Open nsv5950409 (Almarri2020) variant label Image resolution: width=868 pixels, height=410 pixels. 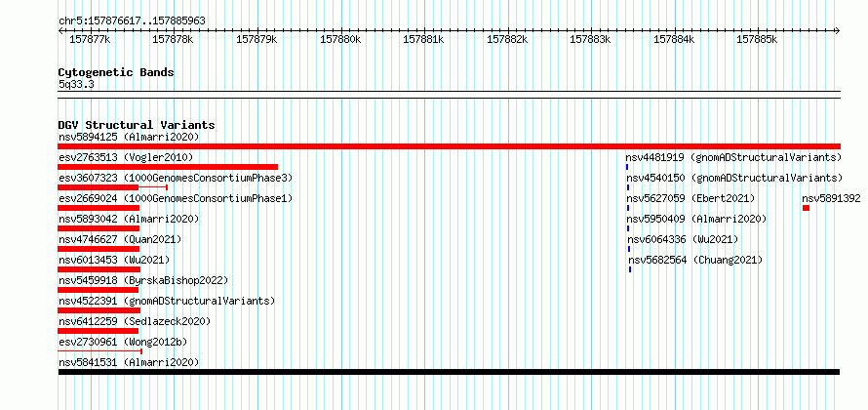697,219
